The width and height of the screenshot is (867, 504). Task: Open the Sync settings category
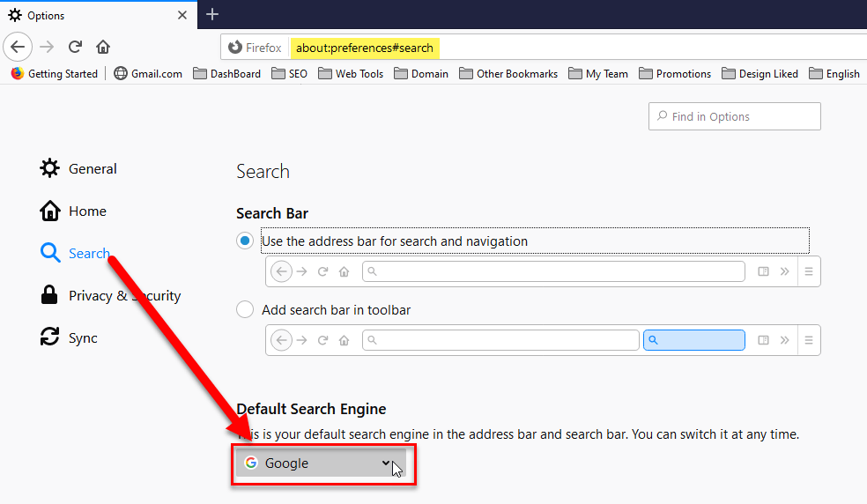[69, 337]
